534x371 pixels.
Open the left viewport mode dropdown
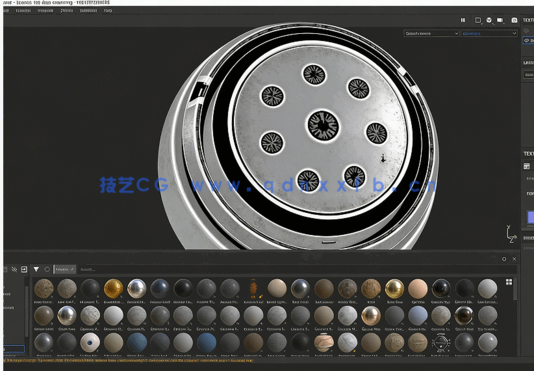431,33
